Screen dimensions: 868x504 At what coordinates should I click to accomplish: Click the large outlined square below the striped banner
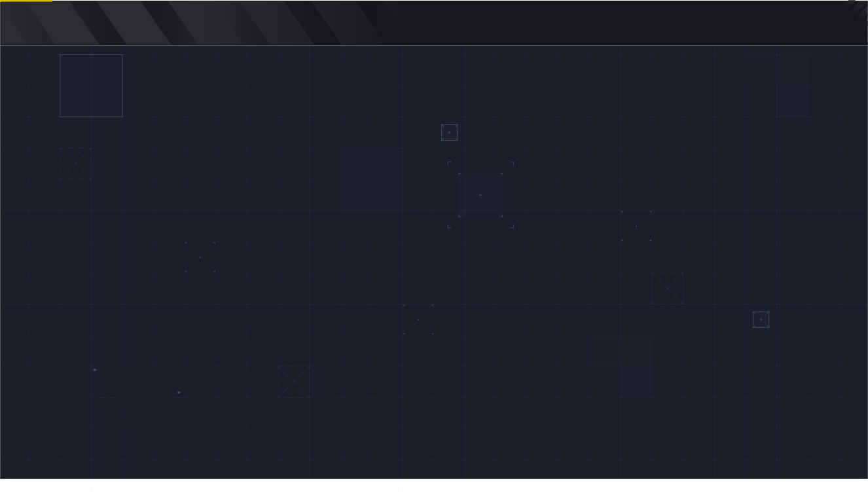click(x=91, y=86)
